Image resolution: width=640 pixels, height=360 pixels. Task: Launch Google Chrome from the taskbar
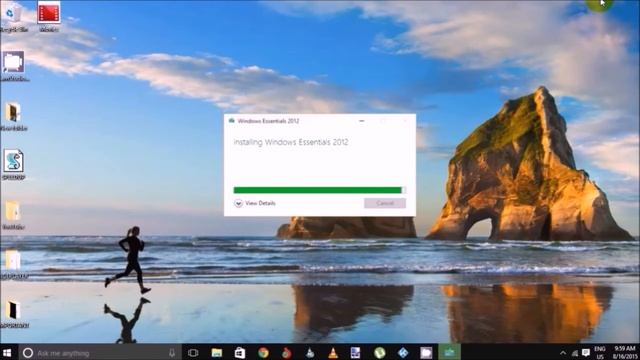(x=263, y=353)
